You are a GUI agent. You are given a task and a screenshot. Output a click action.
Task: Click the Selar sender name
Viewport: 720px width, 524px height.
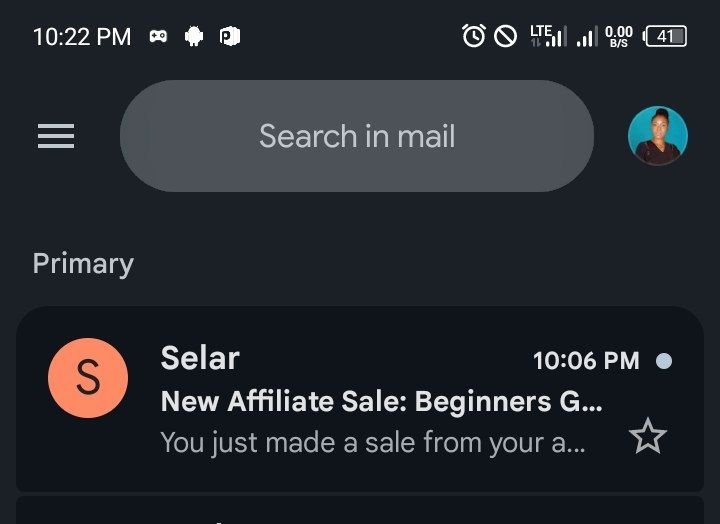[x=200, y=358]
